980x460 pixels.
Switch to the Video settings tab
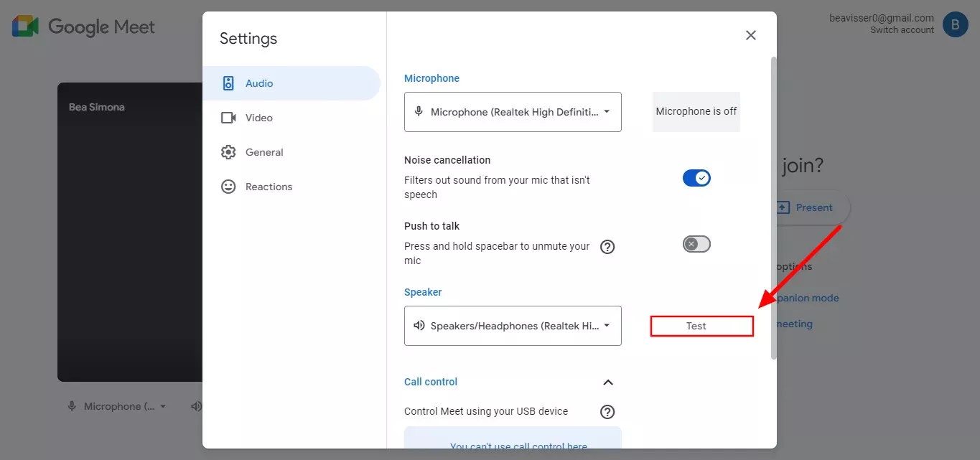pyautogui.click(x=258, y=118)
